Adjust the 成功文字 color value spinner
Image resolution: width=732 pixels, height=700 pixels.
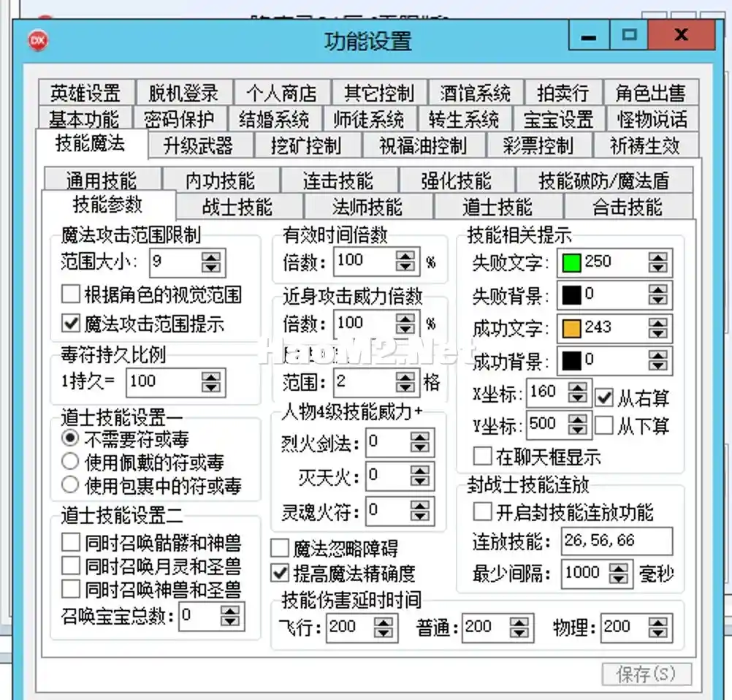(x=657, y=328)
